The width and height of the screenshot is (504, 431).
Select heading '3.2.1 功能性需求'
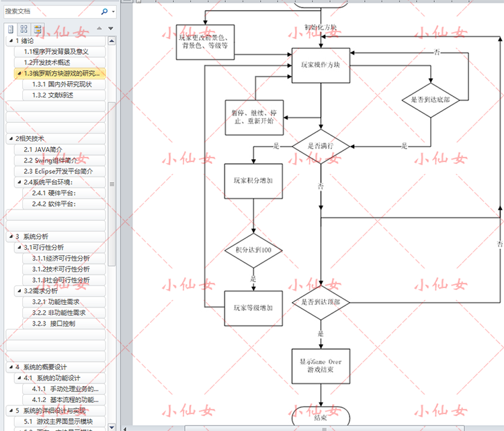pyautogui.click(x=64, y=302)
